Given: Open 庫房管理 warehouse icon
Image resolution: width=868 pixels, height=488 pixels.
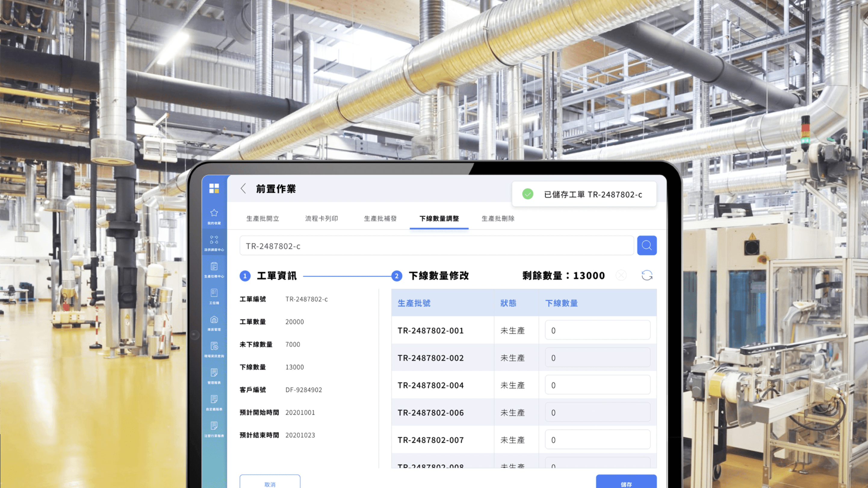Looking at the screenshot, I should tap(214, 320).
